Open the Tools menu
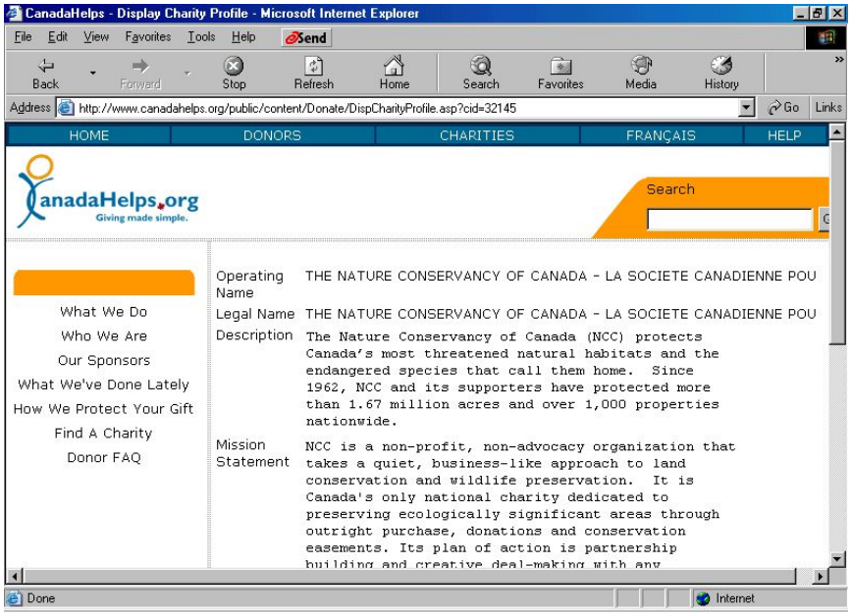Viewport: 851px width, 616px height. 201,37
